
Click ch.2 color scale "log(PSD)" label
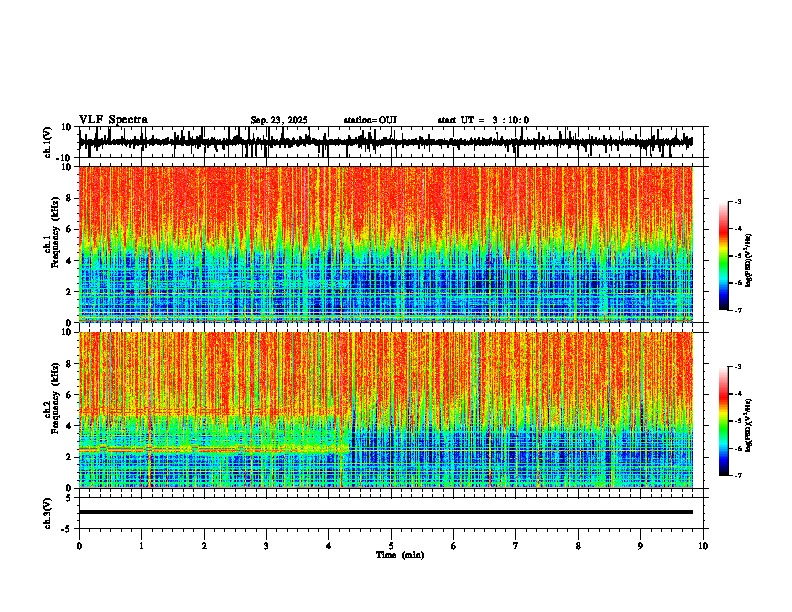[x=749, y=426]
